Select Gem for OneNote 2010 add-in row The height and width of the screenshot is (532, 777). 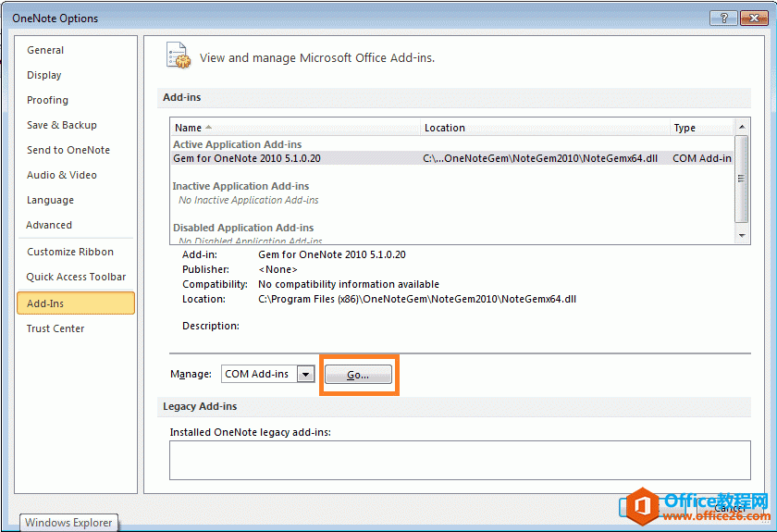click(x=451, y=158)
